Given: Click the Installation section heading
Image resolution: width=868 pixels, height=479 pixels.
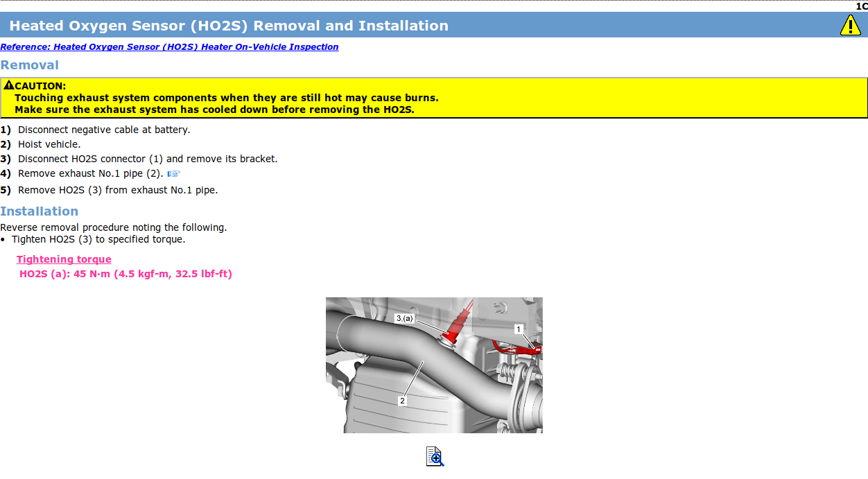Looking at the screenshot, I should click(39, 211).
